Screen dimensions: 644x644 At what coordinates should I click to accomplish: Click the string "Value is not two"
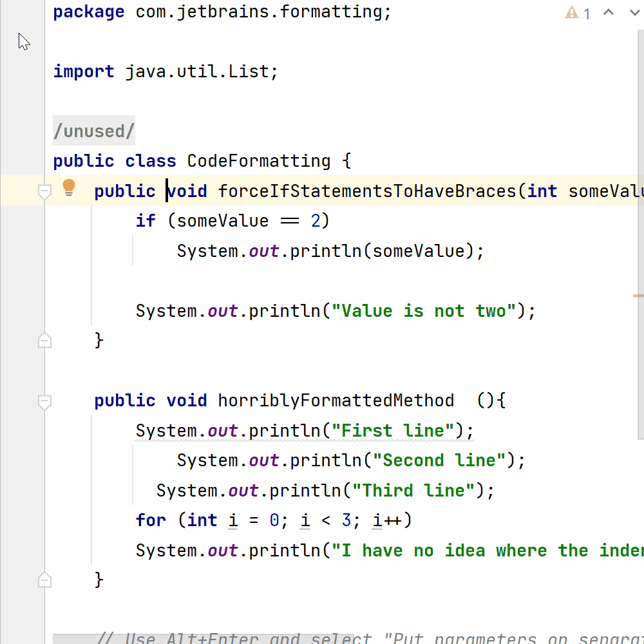click(424, 311)
